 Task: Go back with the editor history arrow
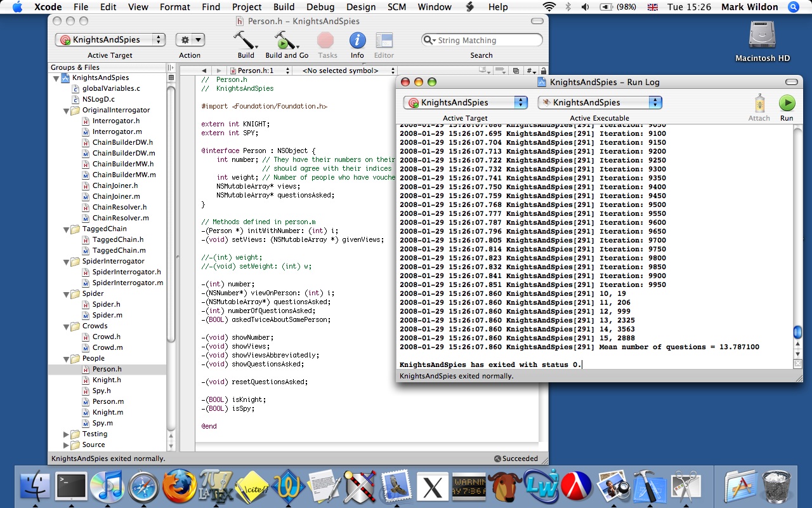pyautogui.click(x=204, y=70)
